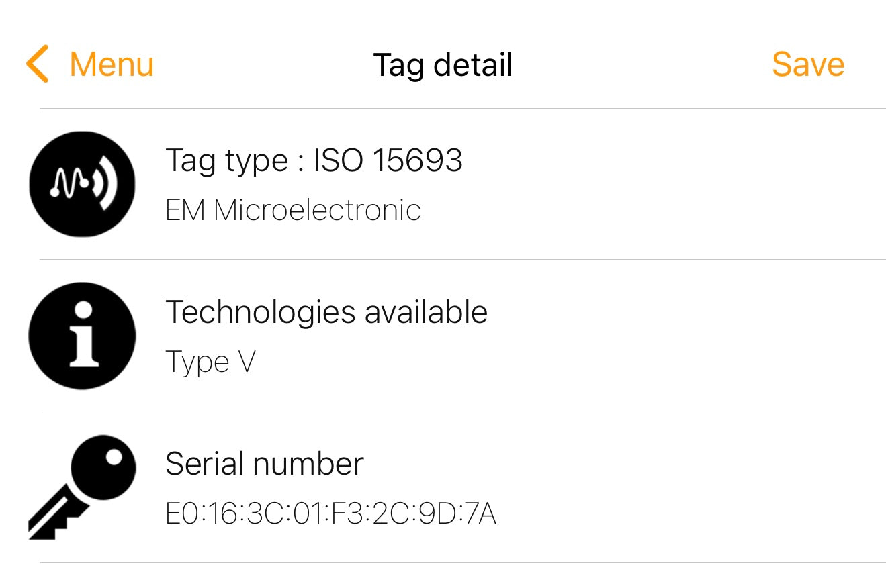Select the Tag detail title
The height and width of the screenshot is (588, 886).
point(443,64)
